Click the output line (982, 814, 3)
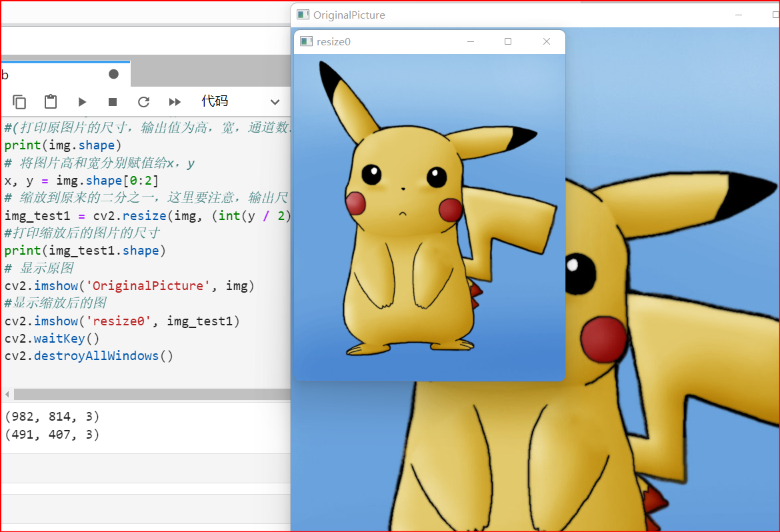The image size is (780, 532). click(52, 416)
